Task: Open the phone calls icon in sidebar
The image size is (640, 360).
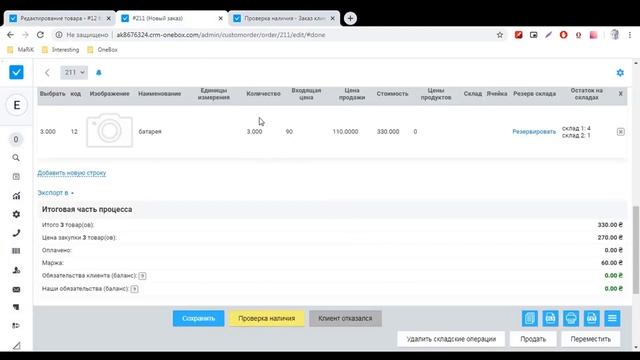Action: click(x=16, y=233)
